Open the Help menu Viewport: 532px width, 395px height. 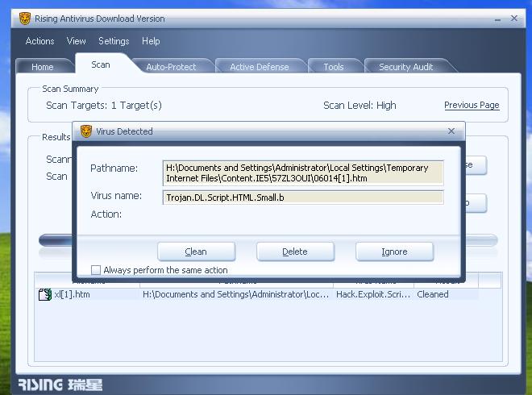click(151, 41)
